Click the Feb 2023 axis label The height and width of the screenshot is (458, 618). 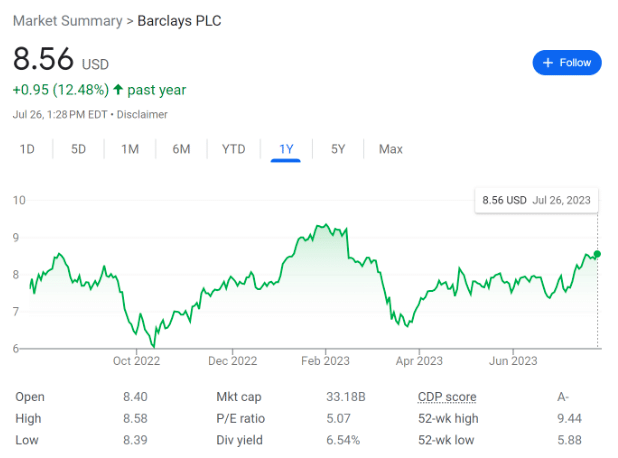[325, 361]
